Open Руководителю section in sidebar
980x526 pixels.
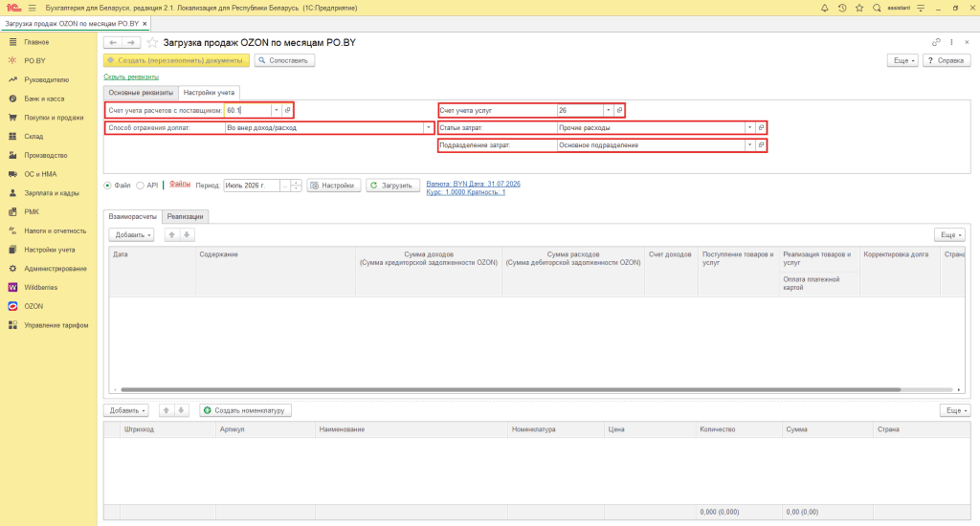pyautogui.click(x=48, y=80)
